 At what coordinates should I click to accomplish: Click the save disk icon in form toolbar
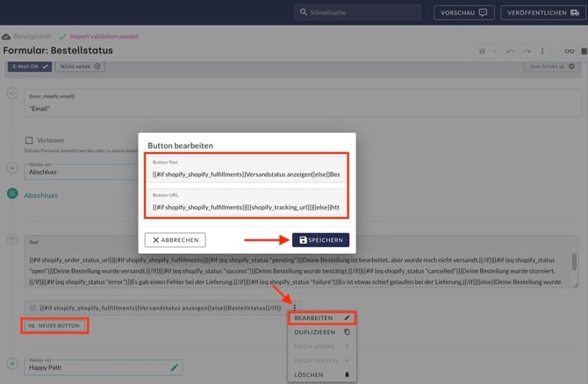tap(482, 52)
